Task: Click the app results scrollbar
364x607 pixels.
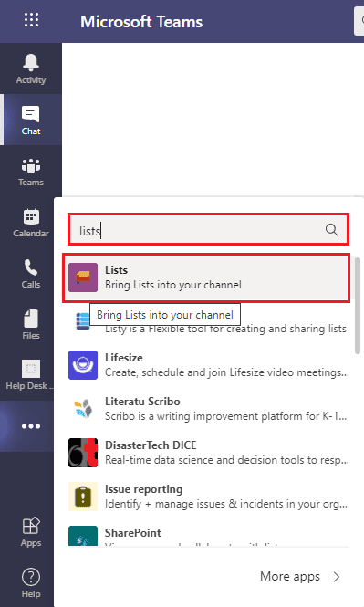Action: tap(358, 306)
